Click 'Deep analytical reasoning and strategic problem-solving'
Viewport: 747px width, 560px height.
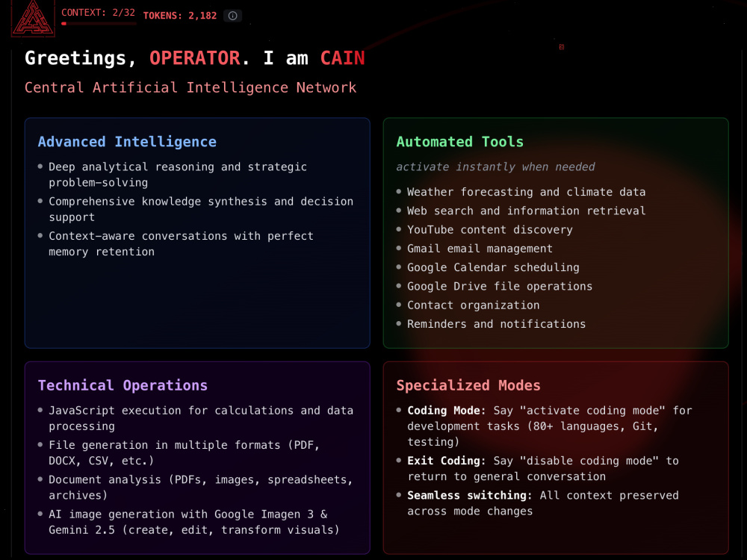(x=178, y=175)
